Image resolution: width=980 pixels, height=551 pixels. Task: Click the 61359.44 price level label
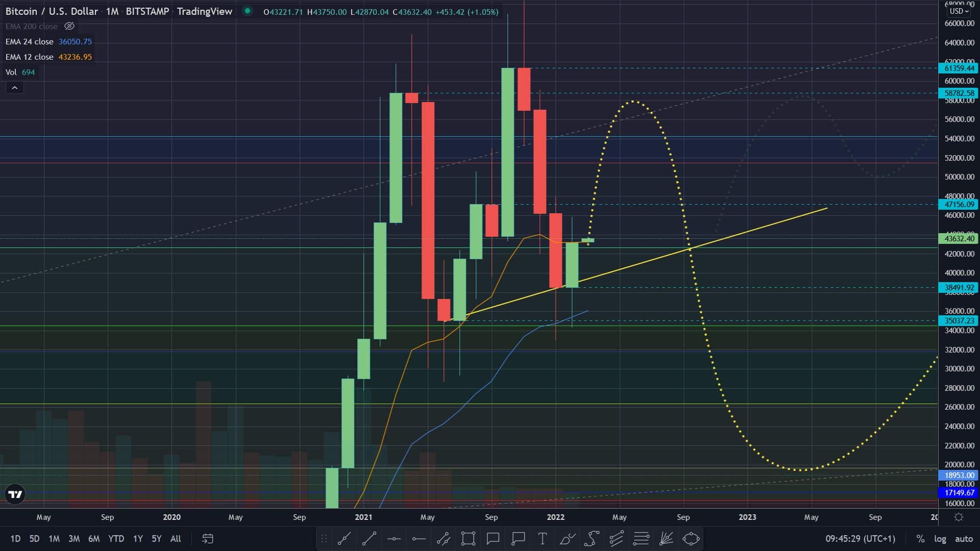(959, 68)
